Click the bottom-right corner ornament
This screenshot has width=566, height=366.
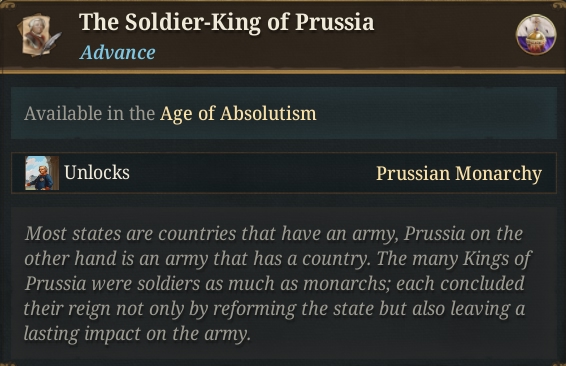(559, 362)
